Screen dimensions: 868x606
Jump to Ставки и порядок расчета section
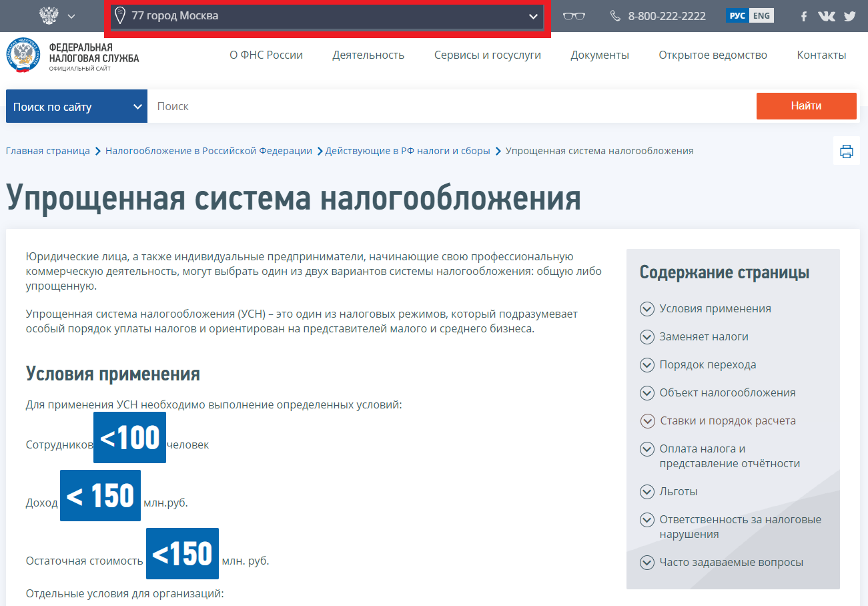(x=727, y=421)
